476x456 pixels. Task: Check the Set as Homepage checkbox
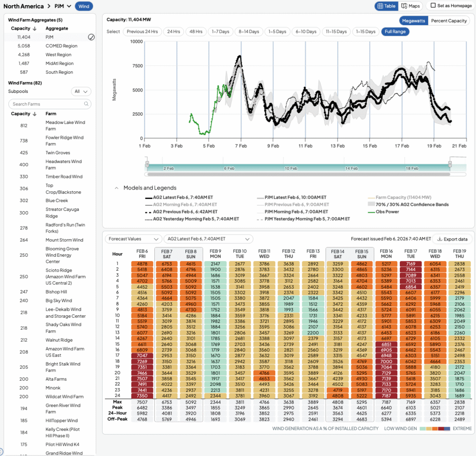[433, 6]
